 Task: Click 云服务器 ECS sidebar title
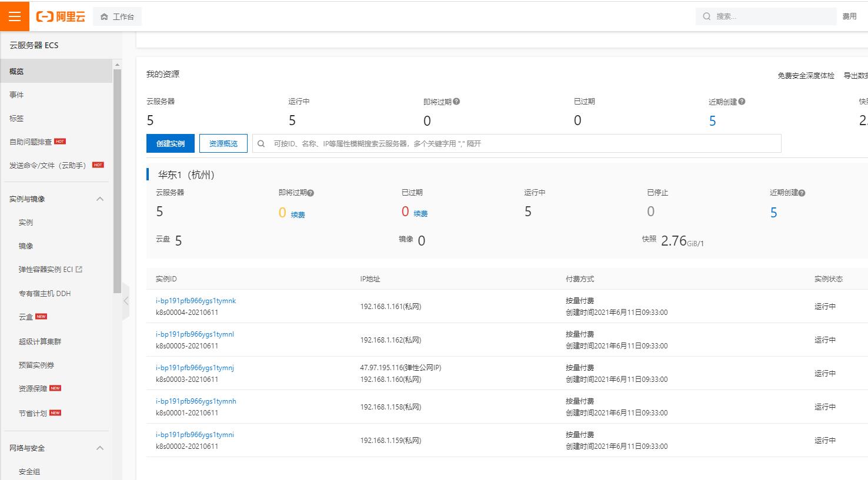(x=34, y=45)
